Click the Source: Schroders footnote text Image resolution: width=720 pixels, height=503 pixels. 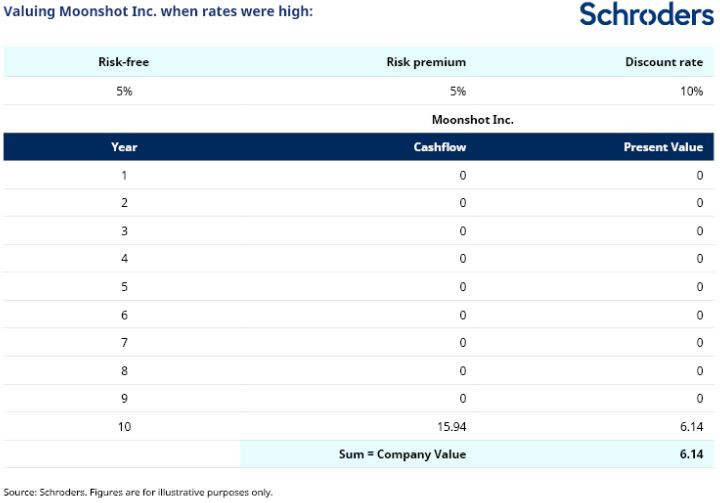coord(138,492)
